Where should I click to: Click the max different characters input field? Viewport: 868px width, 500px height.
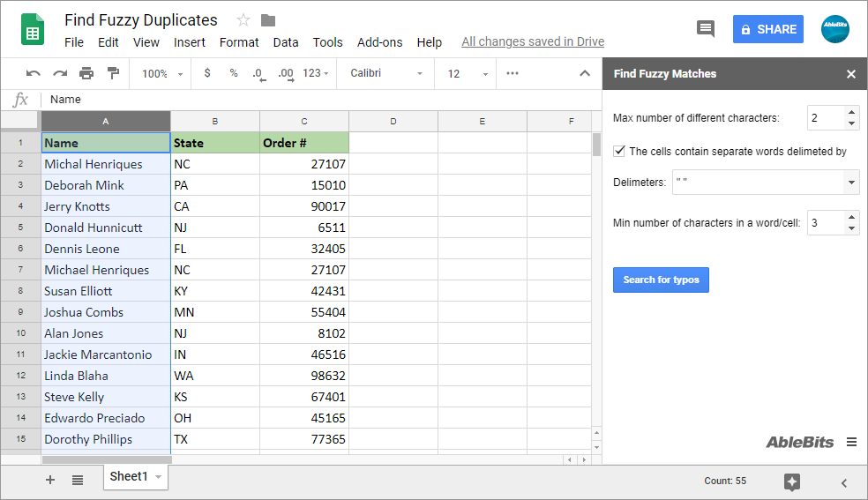[x=826, y=118]
